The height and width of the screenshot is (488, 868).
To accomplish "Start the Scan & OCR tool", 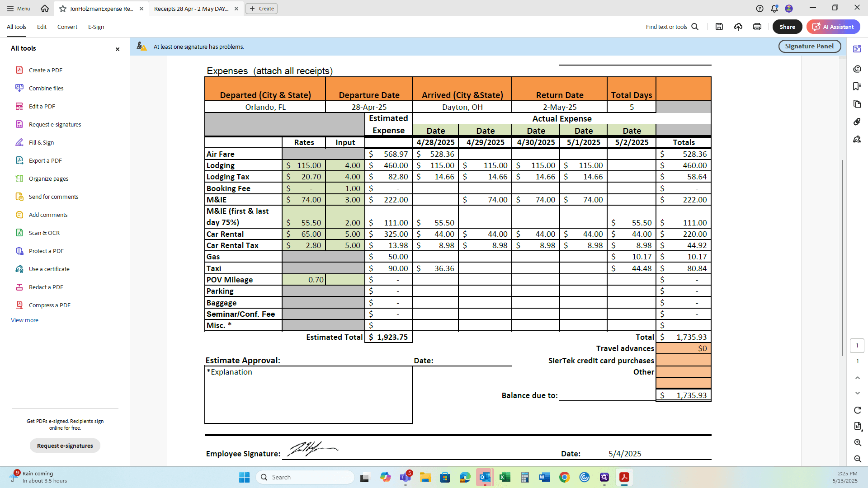I will pyautogui.click(x=44, y=233).
